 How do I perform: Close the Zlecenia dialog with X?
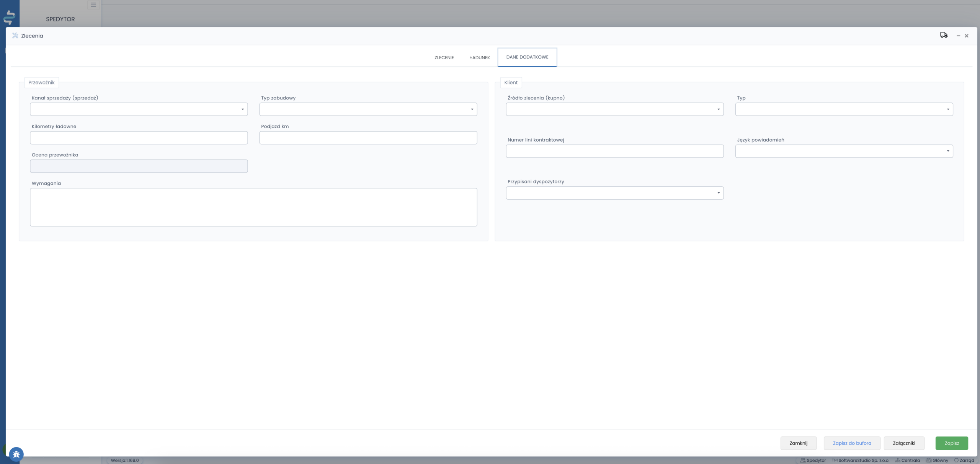967,36
